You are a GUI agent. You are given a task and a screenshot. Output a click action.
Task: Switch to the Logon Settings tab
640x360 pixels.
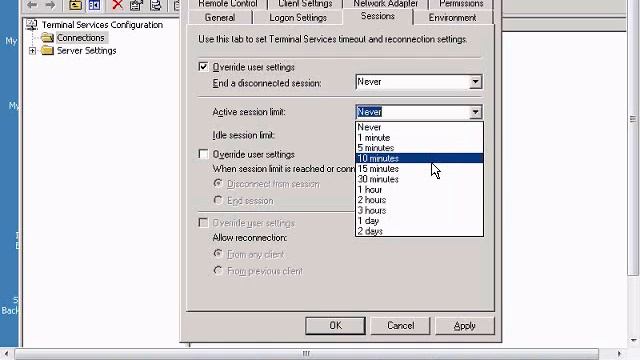click(x=298, y=18)
